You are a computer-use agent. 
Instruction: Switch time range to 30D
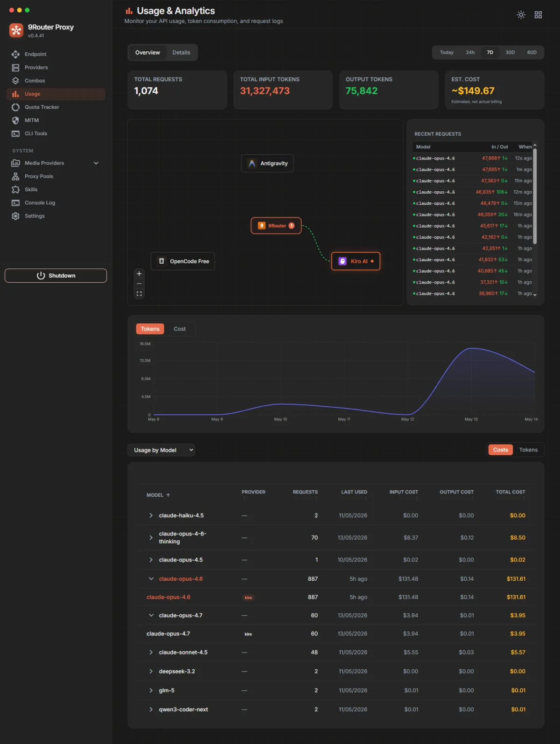tap(510, 53)
